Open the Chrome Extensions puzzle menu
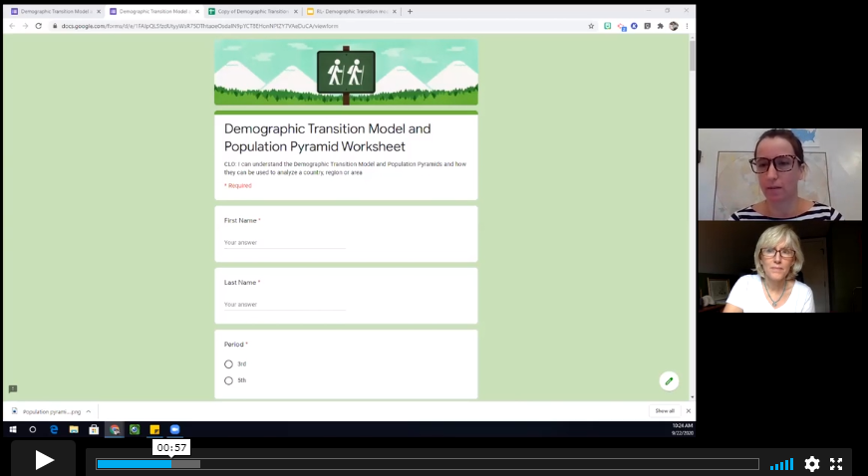 coord(660,26)
